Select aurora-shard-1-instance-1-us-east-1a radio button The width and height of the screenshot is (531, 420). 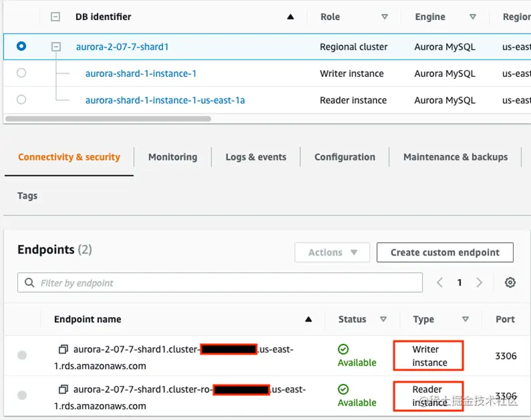(21, 100)
